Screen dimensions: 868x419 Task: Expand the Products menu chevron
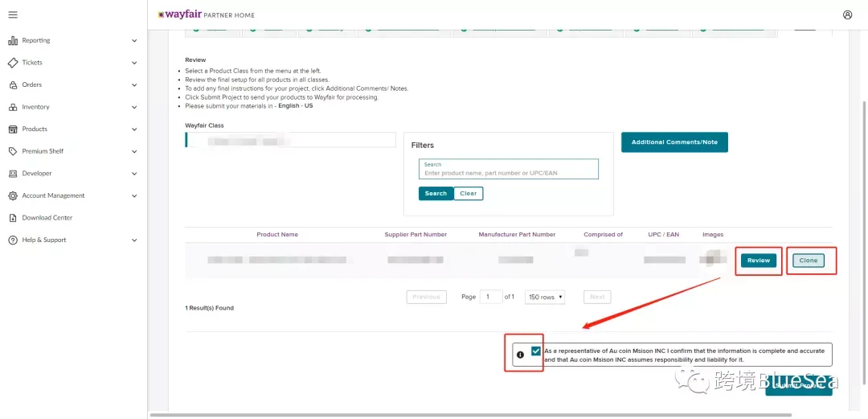point(134,129)
